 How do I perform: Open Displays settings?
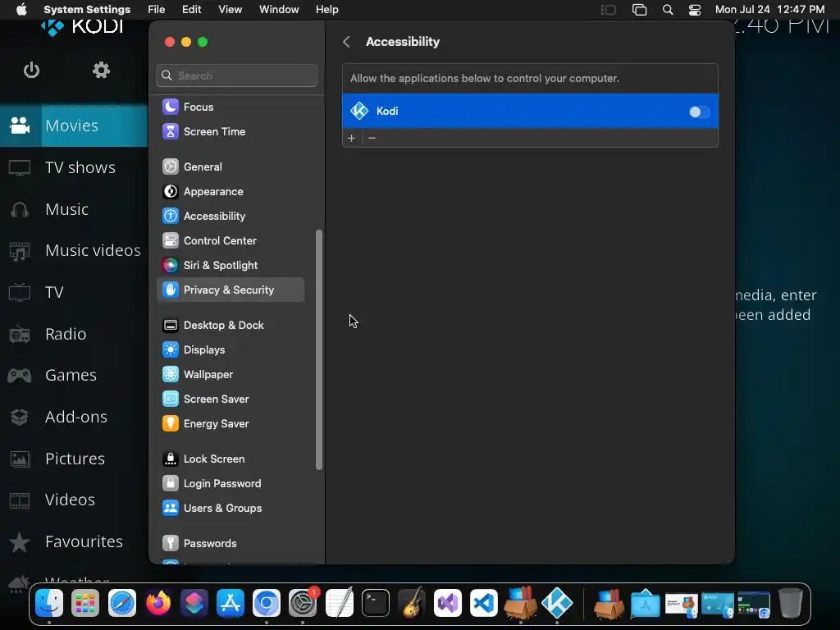[231, 349]
